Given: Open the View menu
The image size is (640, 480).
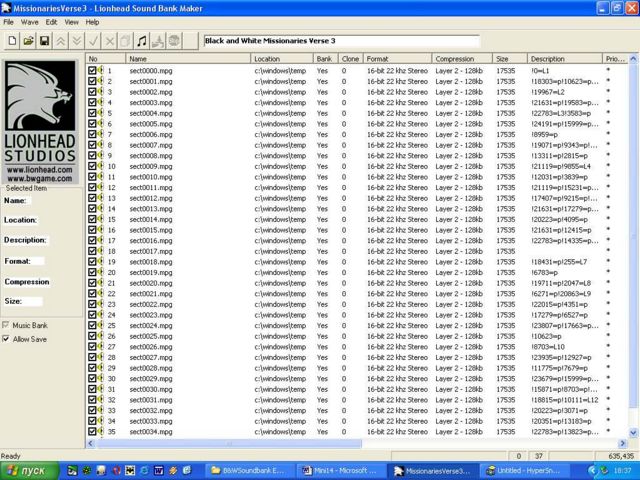Looking at the screenshot, I should tap(71, 22).
